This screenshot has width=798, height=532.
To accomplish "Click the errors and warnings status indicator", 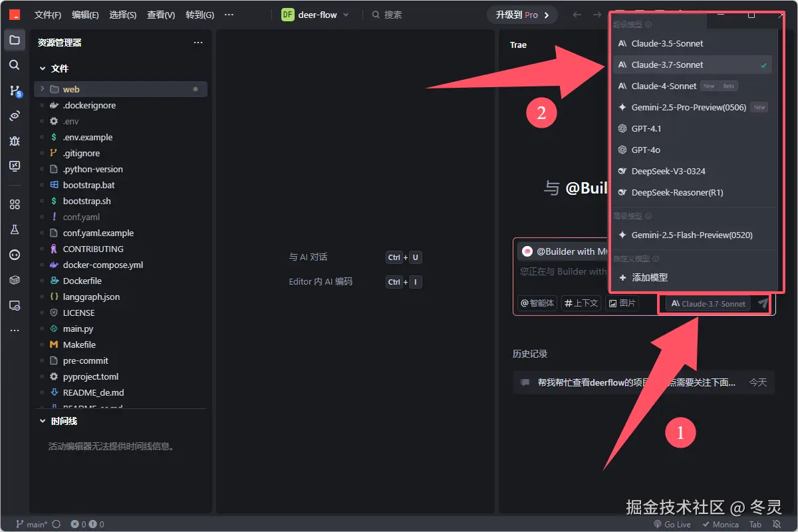I will pyautogui.click(x=87, y=524).
